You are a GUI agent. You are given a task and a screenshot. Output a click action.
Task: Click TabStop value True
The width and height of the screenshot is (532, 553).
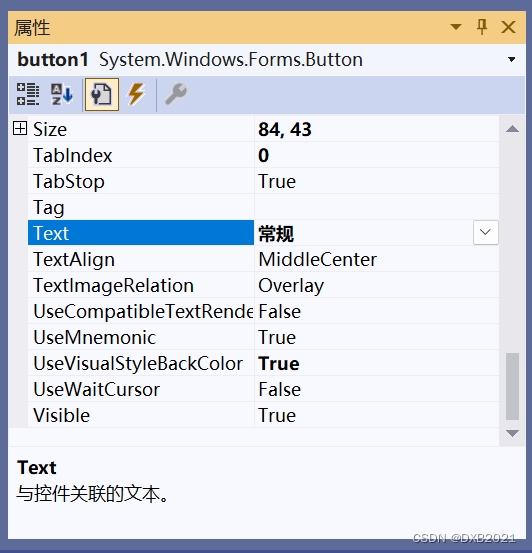[277, 182]
